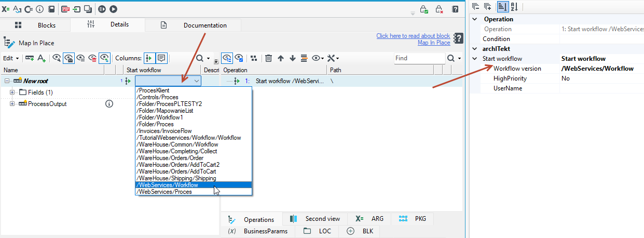Open the Edit dropdown menu
The image size is (644, 238).
point(11,58)
